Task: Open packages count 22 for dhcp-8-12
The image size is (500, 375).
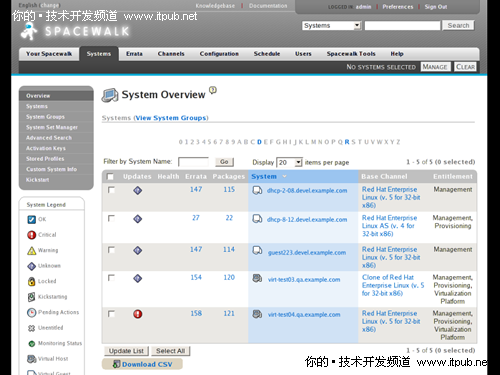Action: pos(229,218)
